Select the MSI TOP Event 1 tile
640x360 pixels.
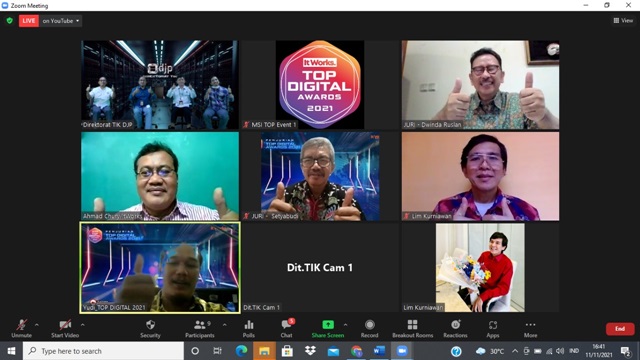(x=320, y=84)
